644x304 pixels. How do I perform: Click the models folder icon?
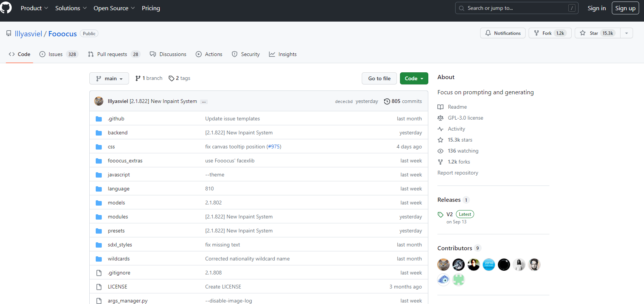point(99,203)
